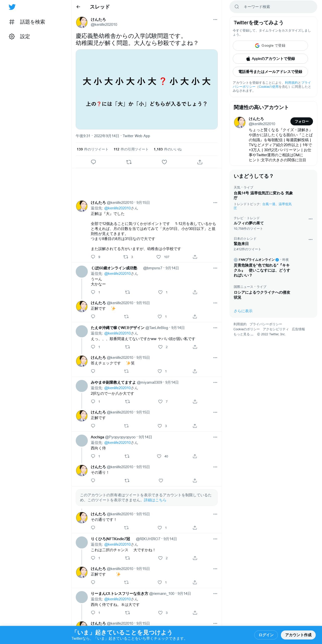Open more options for 緊急来日 trend
Screen dimensions: 322x644
click(310, 239)
